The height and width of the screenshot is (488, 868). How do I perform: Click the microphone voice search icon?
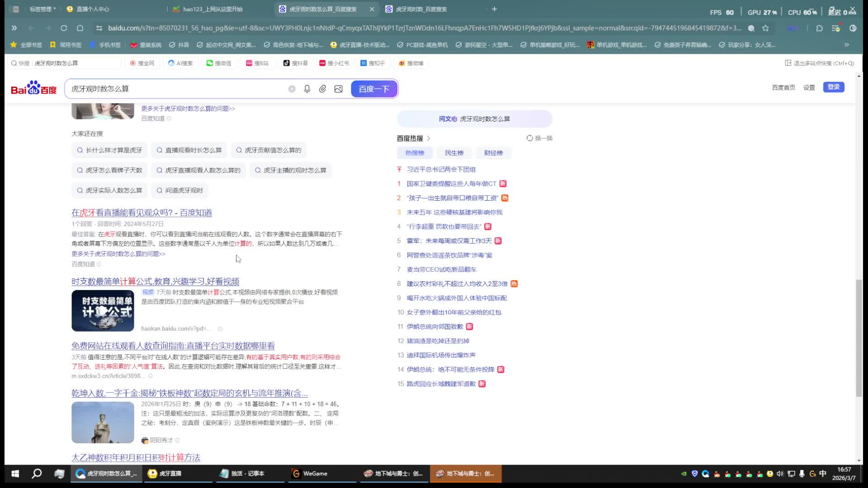[307, 89]
